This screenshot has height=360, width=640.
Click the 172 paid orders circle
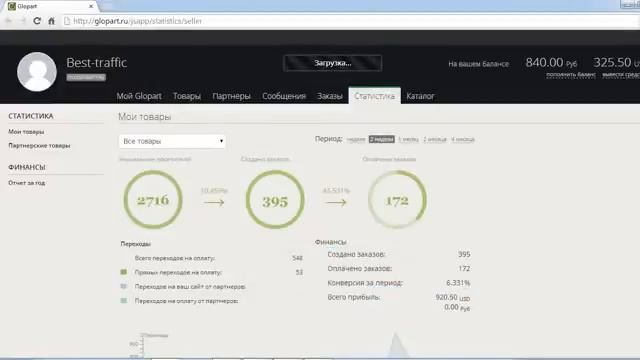397,200
